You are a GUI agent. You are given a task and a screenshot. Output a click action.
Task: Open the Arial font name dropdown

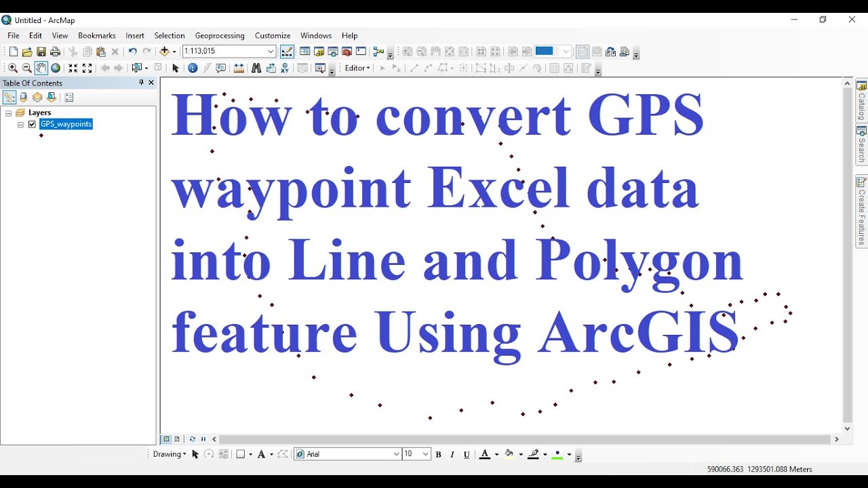point(397,454)
